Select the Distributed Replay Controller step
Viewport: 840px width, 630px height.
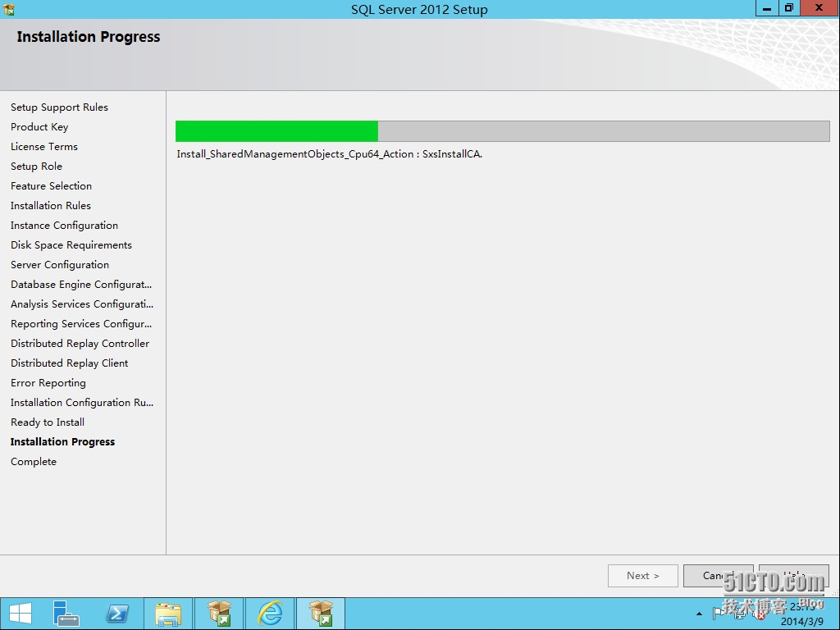80,344
